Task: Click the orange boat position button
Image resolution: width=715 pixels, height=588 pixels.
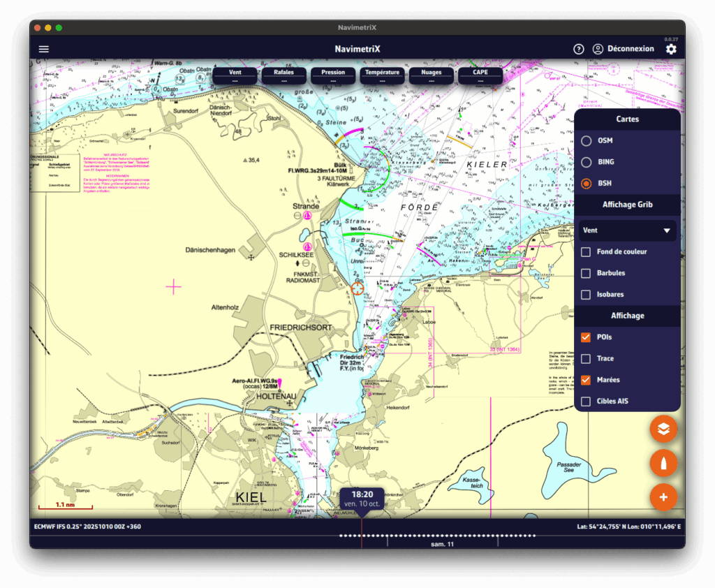Action: [x=663, y=463]
